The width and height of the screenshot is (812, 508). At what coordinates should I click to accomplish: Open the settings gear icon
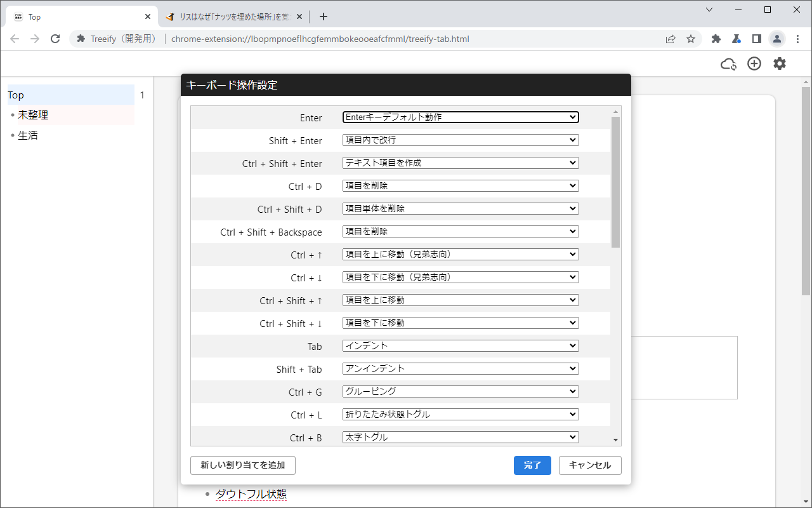tap(779, 63)
